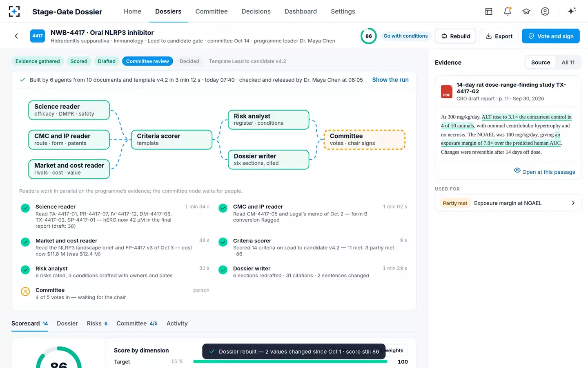
Task: Click the Decided stage label
Action: point(189,61)
